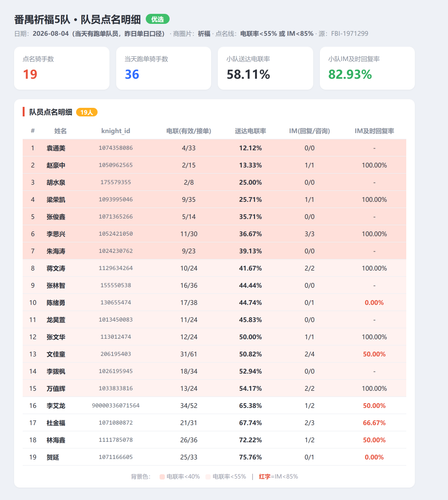Click knight id 1050962565
Image resolution: width=448 pixels, height=500 pixels.
point(116,165)
